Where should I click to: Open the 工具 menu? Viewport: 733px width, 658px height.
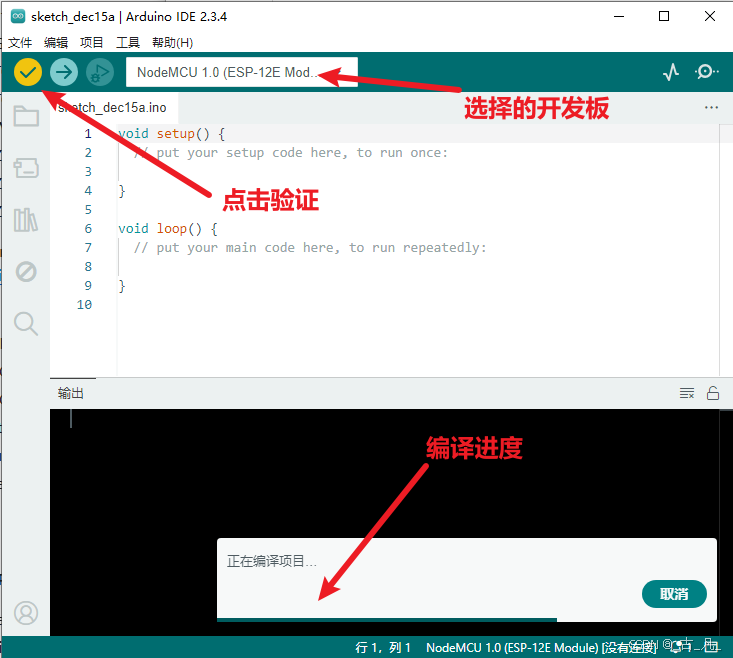coord(128,43)
